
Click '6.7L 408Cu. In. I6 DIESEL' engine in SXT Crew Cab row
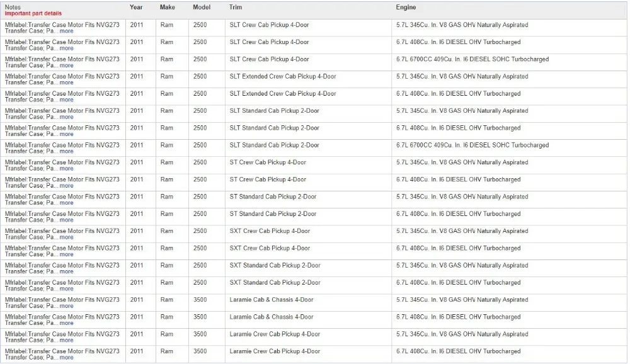(x=459, y=249)
